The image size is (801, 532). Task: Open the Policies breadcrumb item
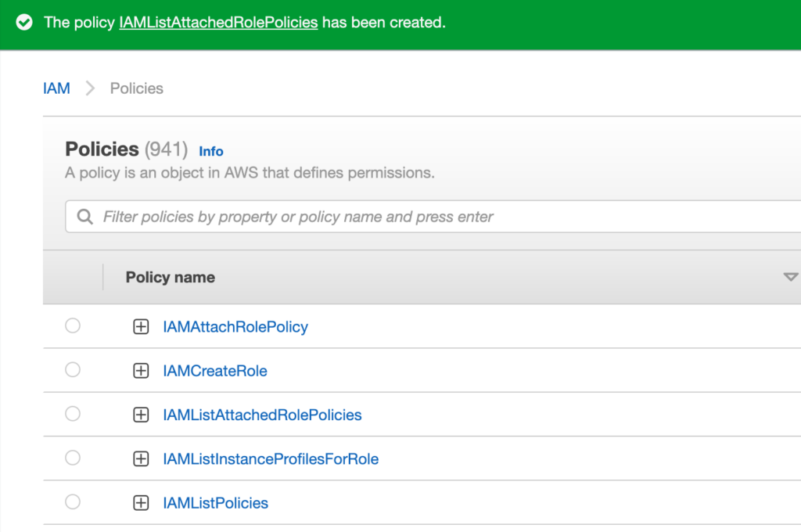[x=136, y=88]
